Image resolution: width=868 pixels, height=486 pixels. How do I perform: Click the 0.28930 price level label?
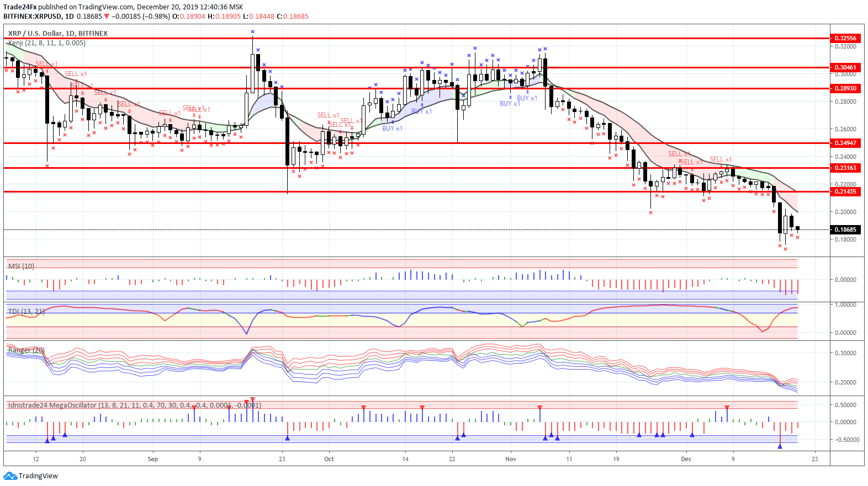click(845, 88)
